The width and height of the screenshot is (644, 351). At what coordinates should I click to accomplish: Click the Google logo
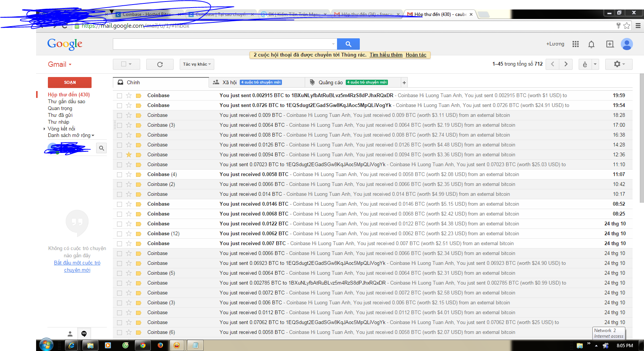(65, 44)
